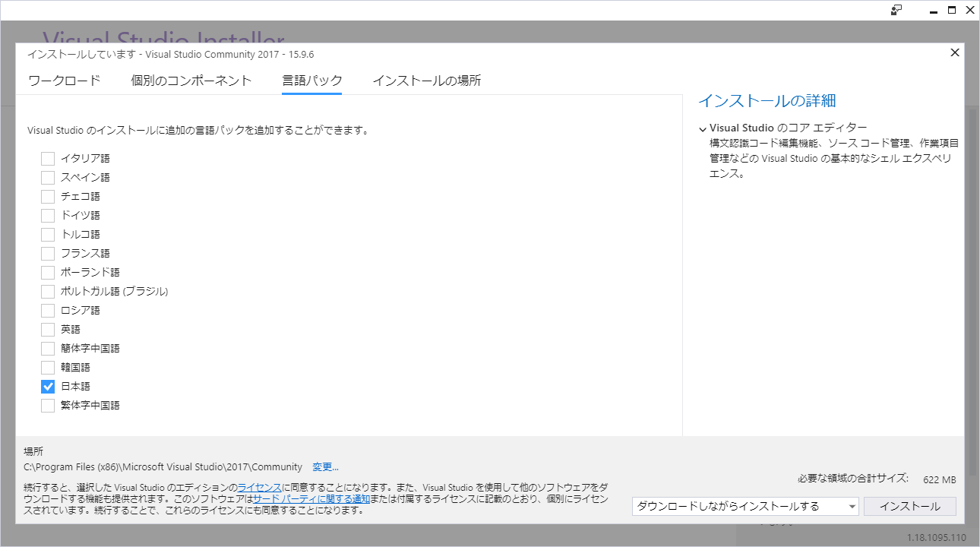Tick the ドイツ語 checkbox
The width and height of the screenshot is (980, 547).
[x=48, y=215]
